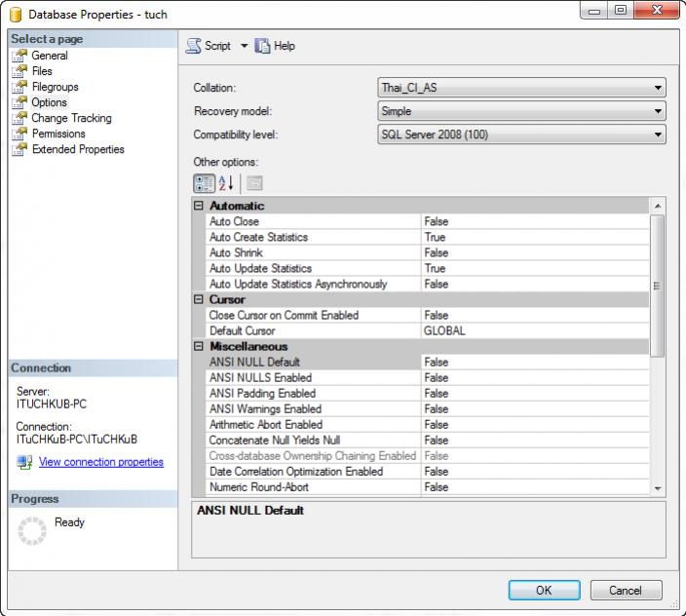Select the Numeric Round-Abort row
Image resolution: width=686 pixels, height=616 pixels.
point(427,487)
